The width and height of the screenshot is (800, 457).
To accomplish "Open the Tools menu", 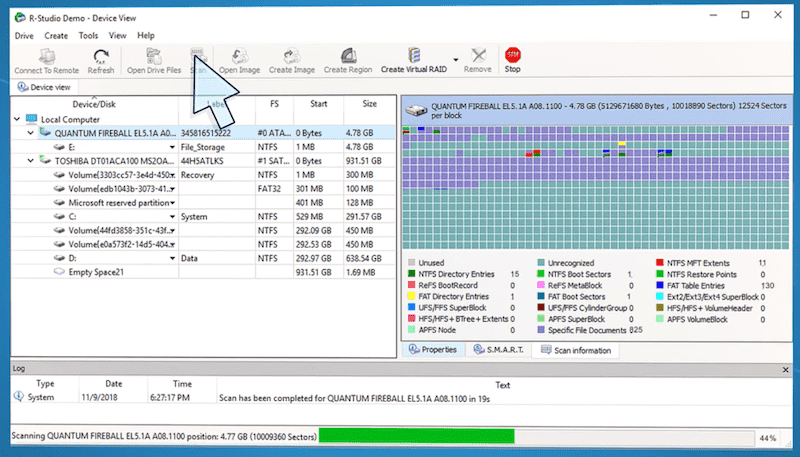I will tap(88, 35).
